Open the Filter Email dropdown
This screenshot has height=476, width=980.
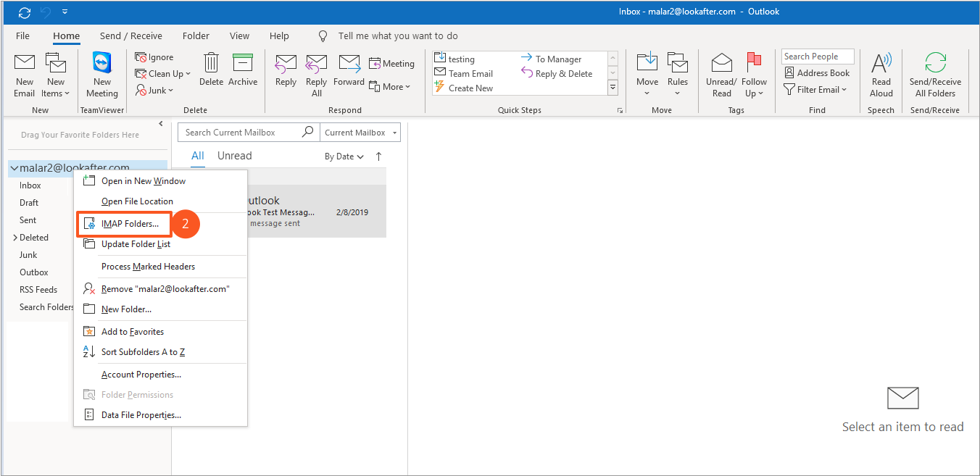click(x=815, y=90)
